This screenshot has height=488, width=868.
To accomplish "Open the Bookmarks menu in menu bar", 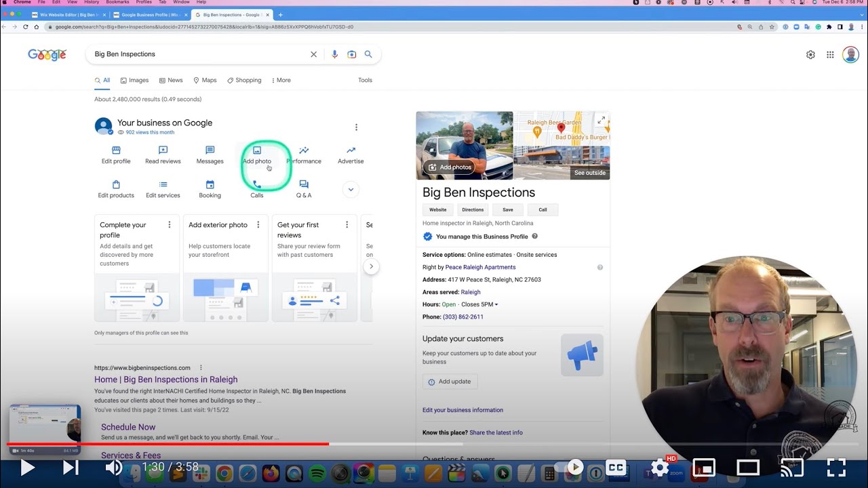I will (117, 2).
